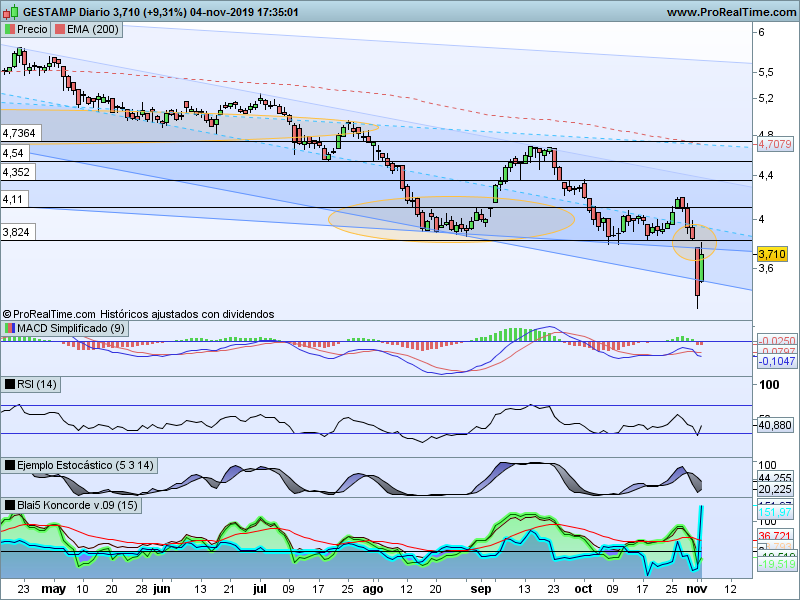Click the may label on the time axis

[x=54, y=589]
